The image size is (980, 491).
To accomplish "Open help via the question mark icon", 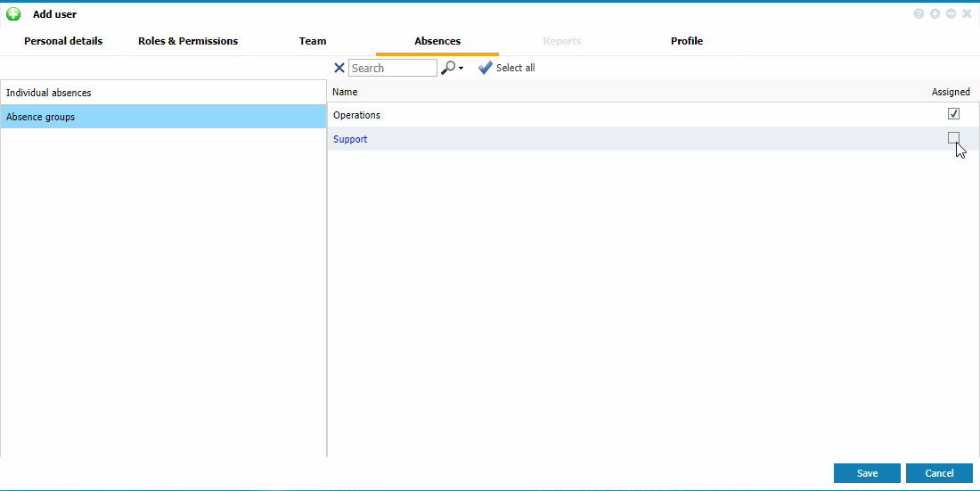I will click(919, 14).
